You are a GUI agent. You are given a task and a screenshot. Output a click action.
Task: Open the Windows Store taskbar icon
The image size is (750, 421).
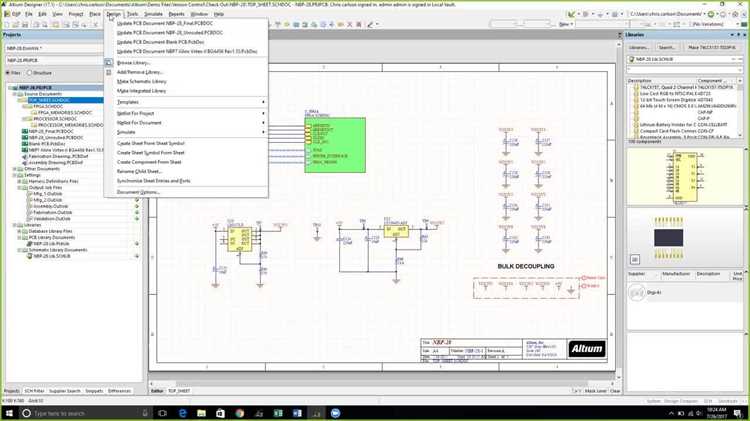pos(221,413)
